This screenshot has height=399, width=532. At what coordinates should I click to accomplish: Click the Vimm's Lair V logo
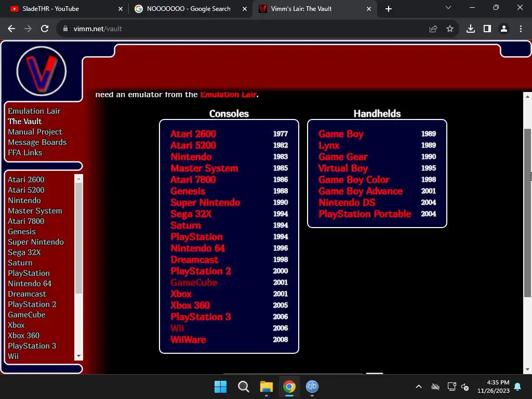pos(42,71)
